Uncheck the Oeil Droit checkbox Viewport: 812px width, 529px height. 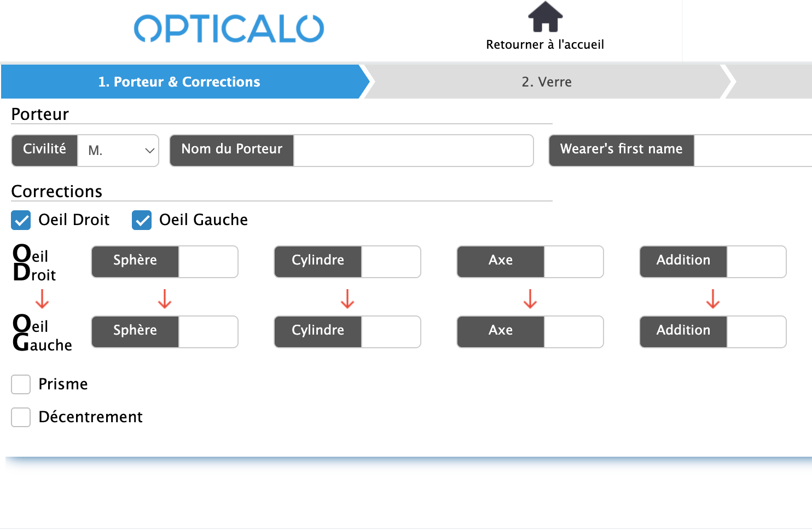point(21,220)
